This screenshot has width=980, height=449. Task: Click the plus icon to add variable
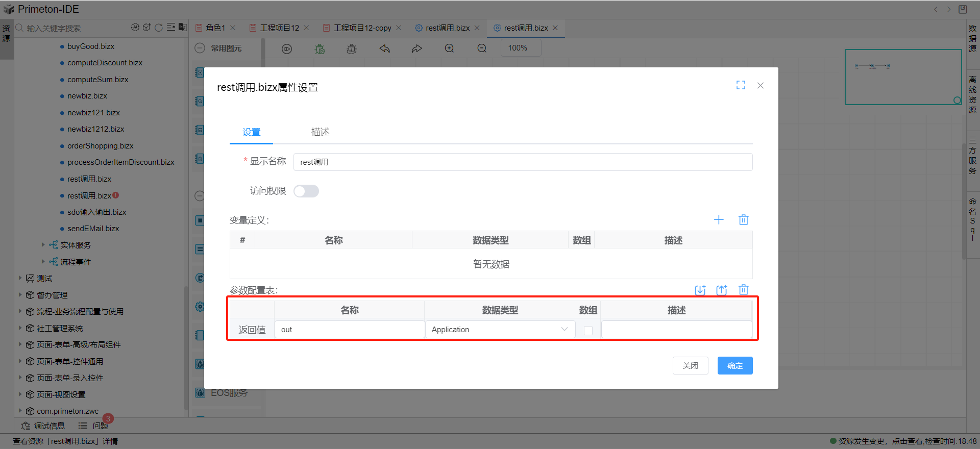tap(719, 220)
